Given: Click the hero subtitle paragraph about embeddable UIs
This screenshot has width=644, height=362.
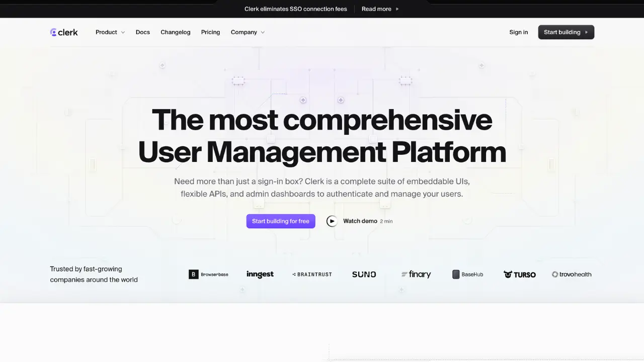Looking at the screenshot, I should pos(322,188).
